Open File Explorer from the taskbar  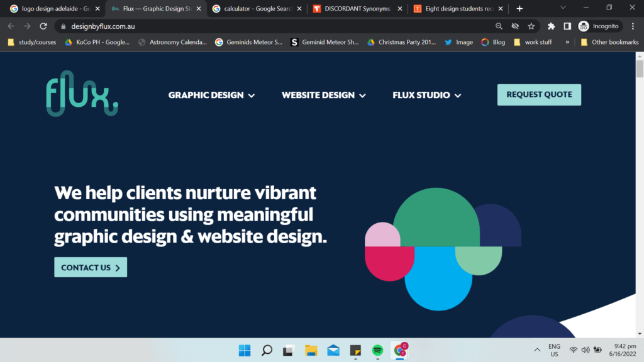coord(311,350)
